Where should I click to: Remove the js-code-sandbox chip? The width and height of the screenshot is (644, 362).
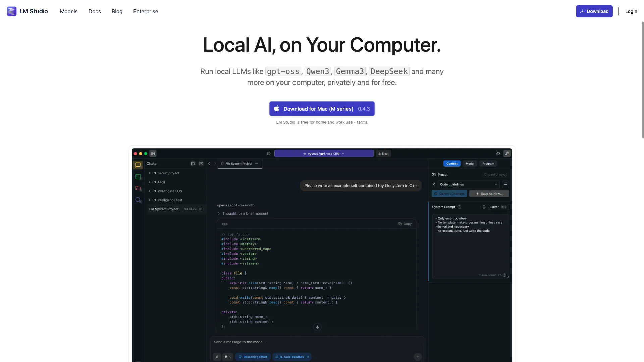click(x=308, y=357)
